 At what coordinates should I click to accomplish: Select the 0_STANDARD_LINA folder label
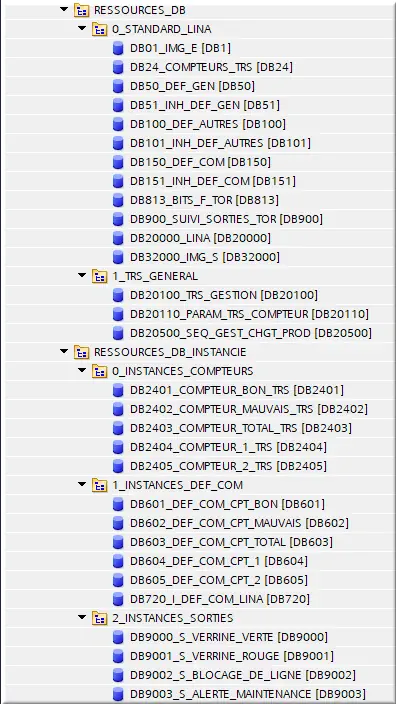pyautogui.click(x=162, y=29)
